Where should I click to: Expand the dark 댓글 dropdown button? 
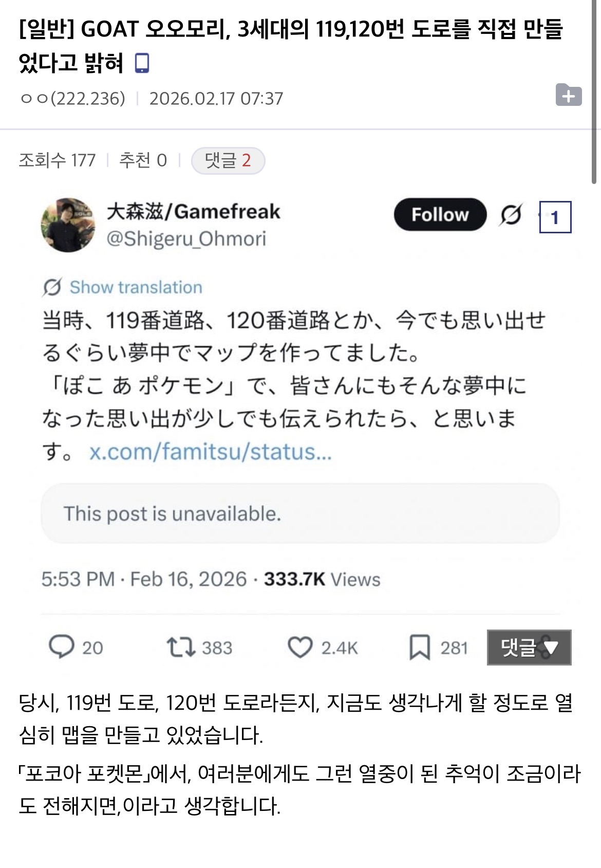(529, 647)
